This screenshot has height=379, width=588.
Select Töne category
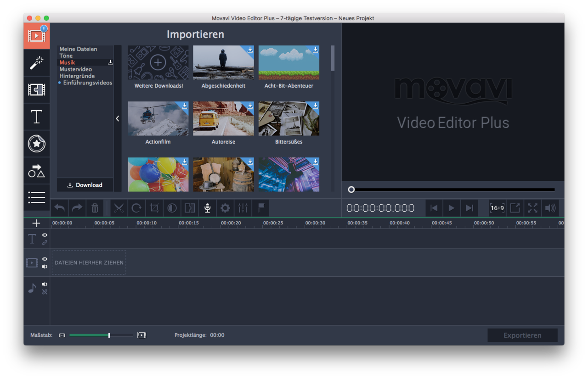[66, 56]
